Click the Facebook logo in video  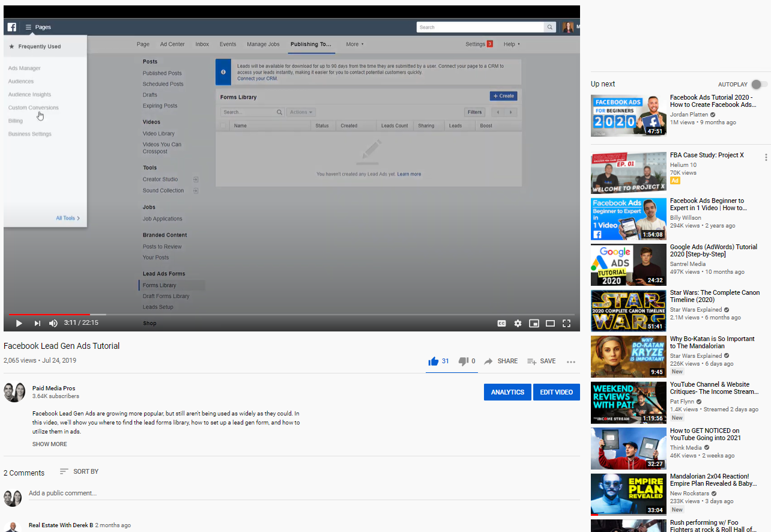coord(11,27)
